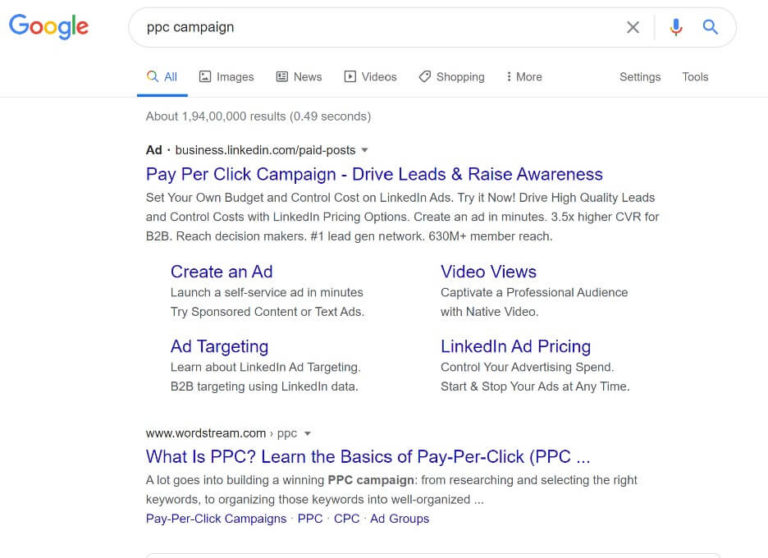Screen dimensions: 768x558
Task: Open What Is PPC wordstream result
Action: [368, 457]
